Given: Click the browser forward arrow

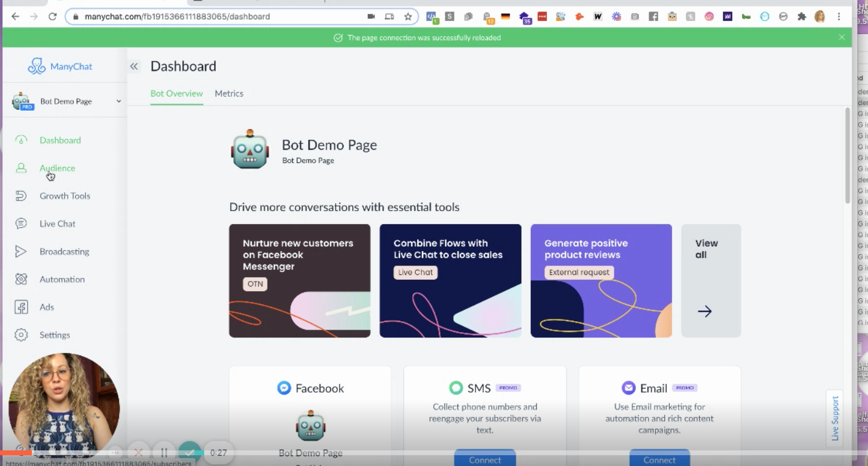Looking at the screenshot, I should coord(34,17).
